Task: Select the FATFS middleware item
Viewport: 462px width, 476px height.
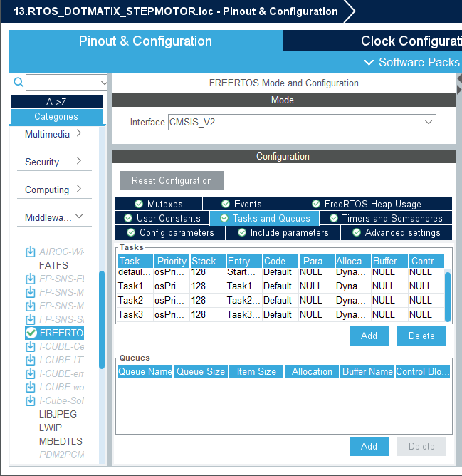Action: 53,265
